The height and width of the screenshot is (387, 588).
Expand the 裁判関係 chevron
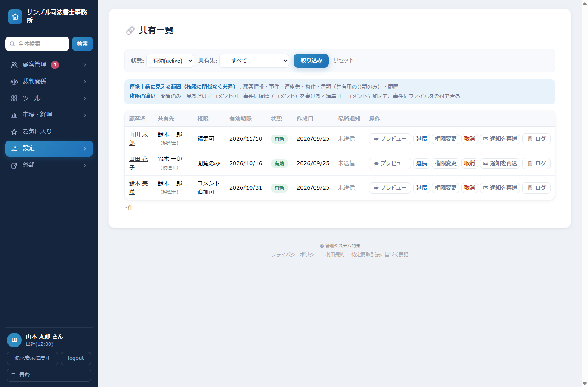pyautogui.click(x=85, y=82)
